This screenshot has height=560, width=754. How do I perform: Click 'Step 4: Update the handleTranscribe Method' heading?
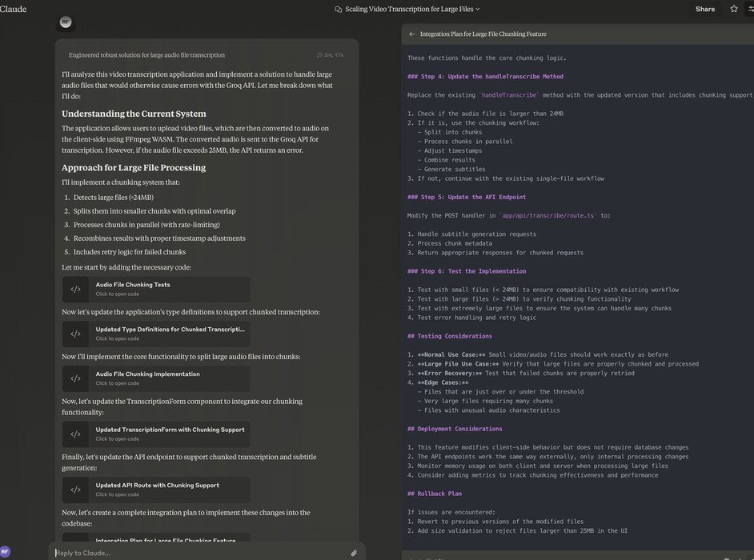tap(485, 77)
